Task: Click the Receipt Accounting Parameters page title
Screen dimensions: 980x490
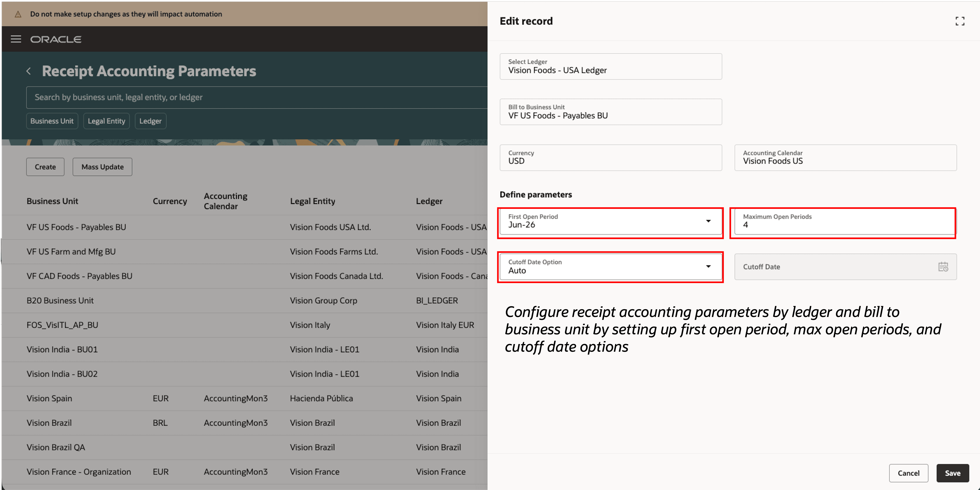Action: click(x=149, y=71)
